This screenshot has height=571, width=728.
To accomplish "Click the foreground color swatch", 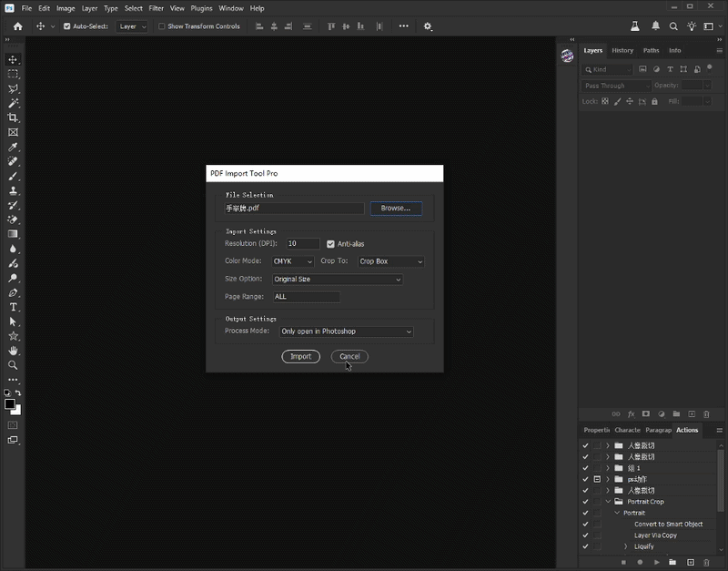I will coord(10,404).
